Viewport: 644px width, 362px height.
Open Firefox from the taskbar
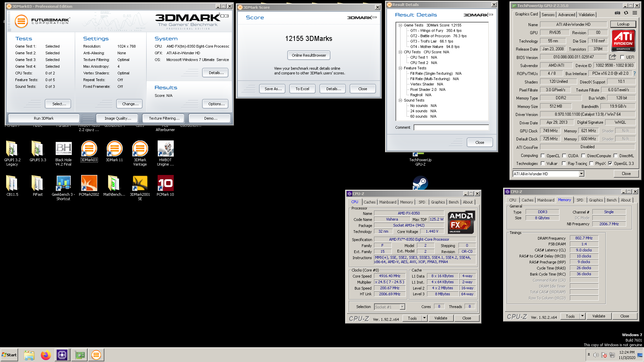46,355
